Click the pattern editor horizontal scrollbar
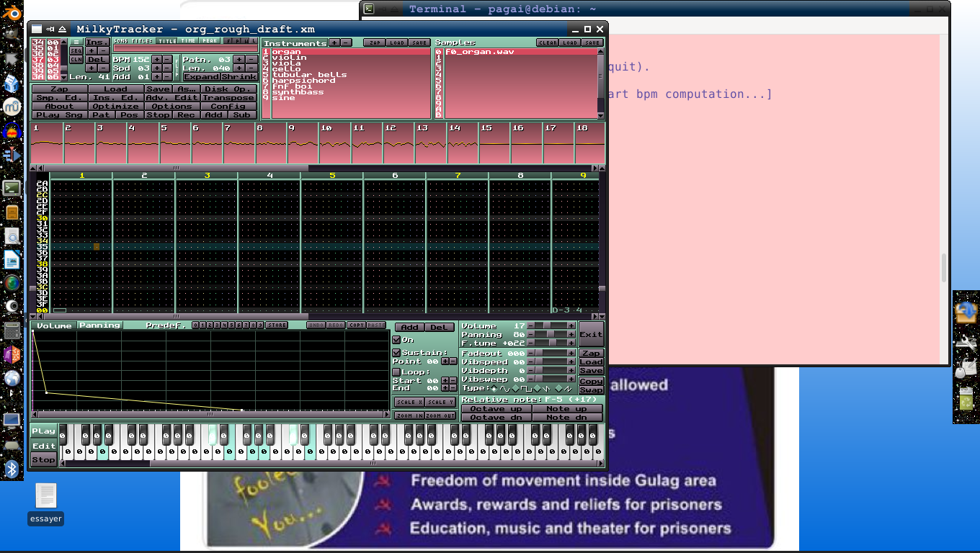The width and height of the screenshot is (980, 553). [317, 316]
